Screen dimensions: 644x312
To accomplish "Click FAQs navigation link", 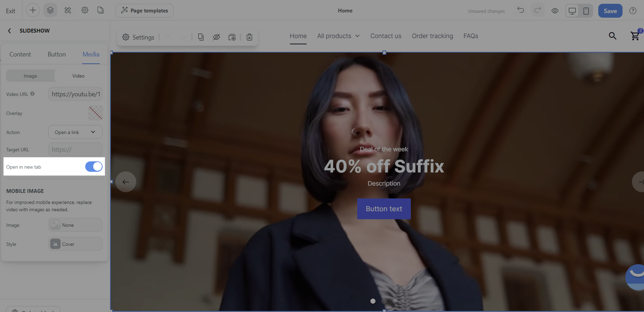I will pyautogui.click(x=471, y=36).
